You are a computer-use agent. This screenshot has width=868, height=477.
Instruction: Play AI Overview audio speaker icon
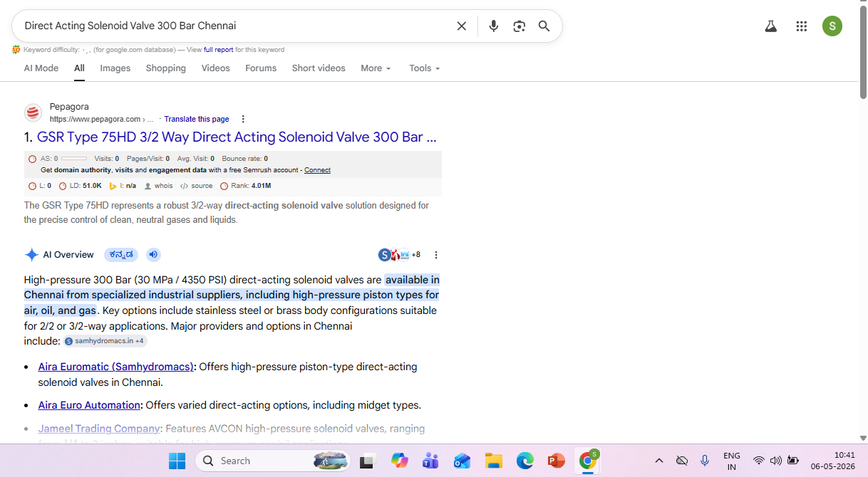pyautogui.click(x=153, y=255)
